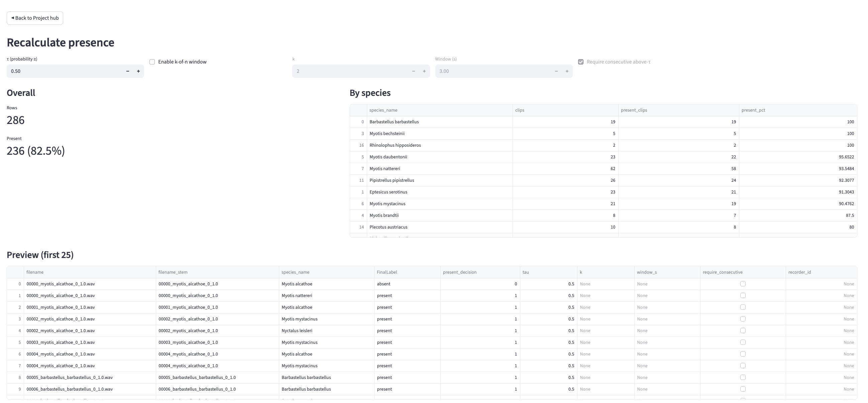Check require_consecutive box in preview row 5

[x=743, y=343]
